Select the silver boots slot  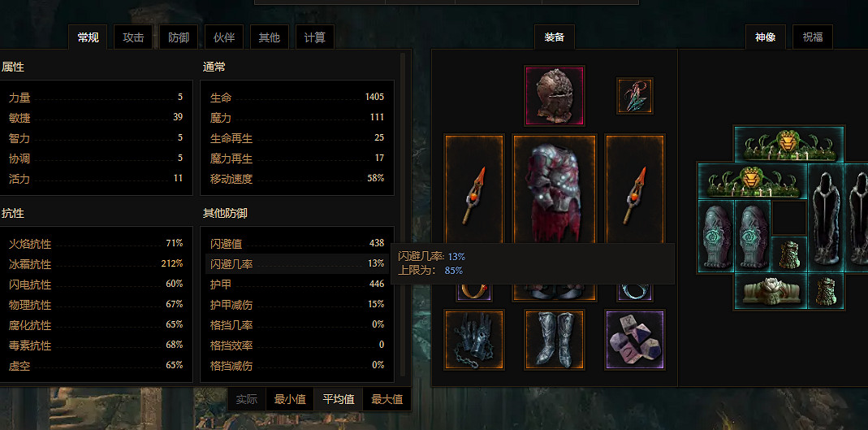pyautogui.click(x=554, y=340)
